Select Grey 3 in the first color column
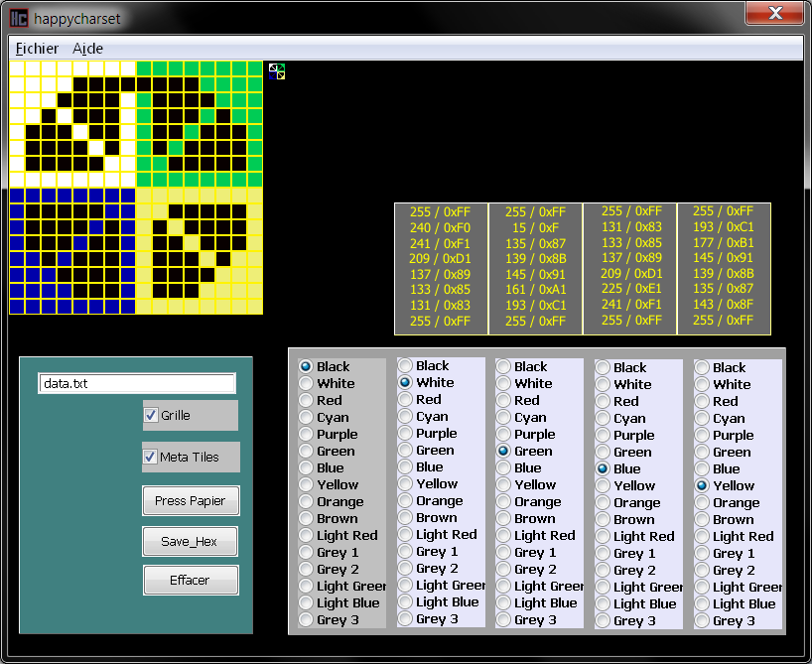The image size is (812, 664). (307, 619)
